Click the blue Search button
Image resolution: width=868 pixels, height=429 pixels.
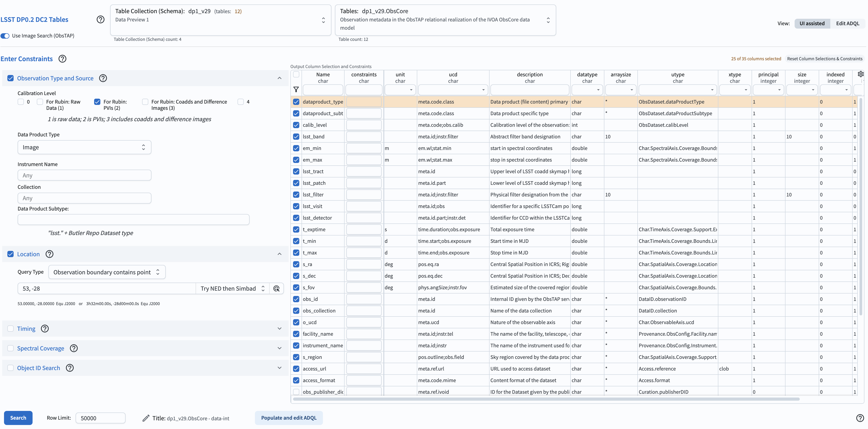tap(18, 418)
